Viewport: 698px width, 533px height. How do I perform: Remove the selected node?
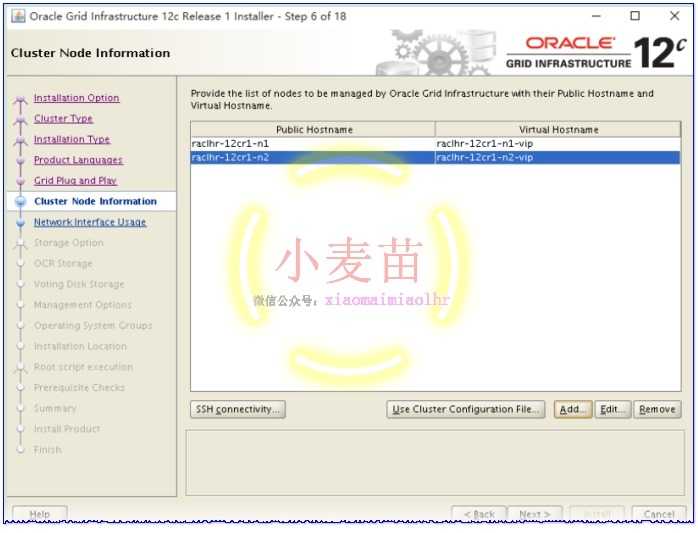pos(657,409)
